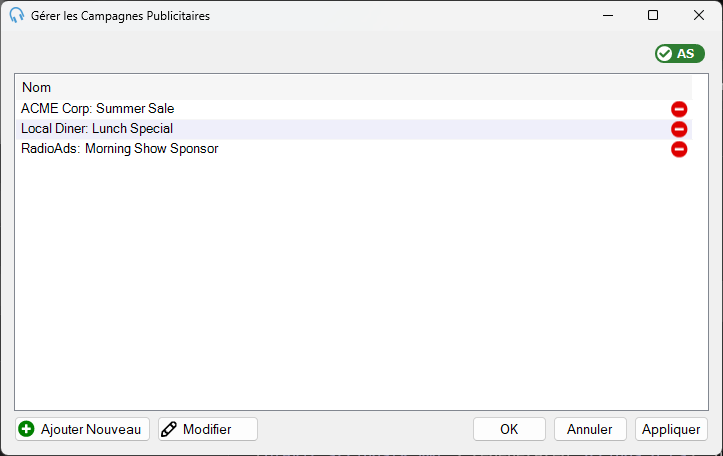Select the Local Diner: Lunch Special row
The image size is (723, 456).
point(354,129)
